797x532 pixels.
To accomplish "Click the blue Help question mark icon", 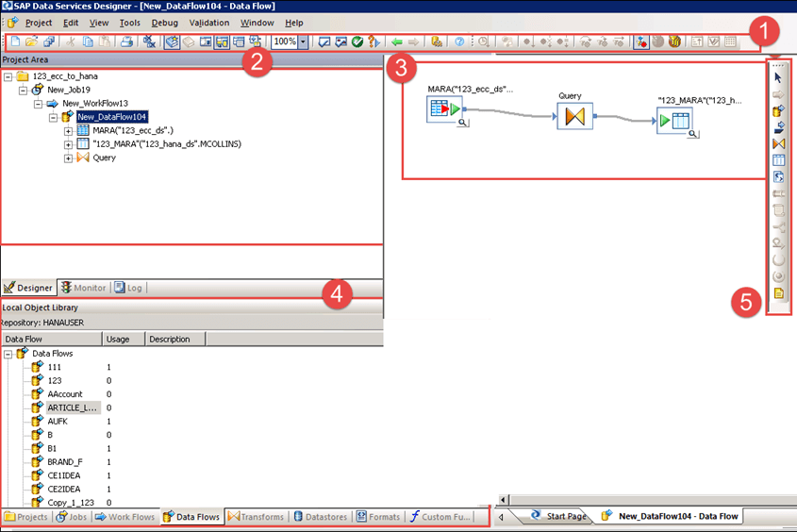I will click(459, 42).
